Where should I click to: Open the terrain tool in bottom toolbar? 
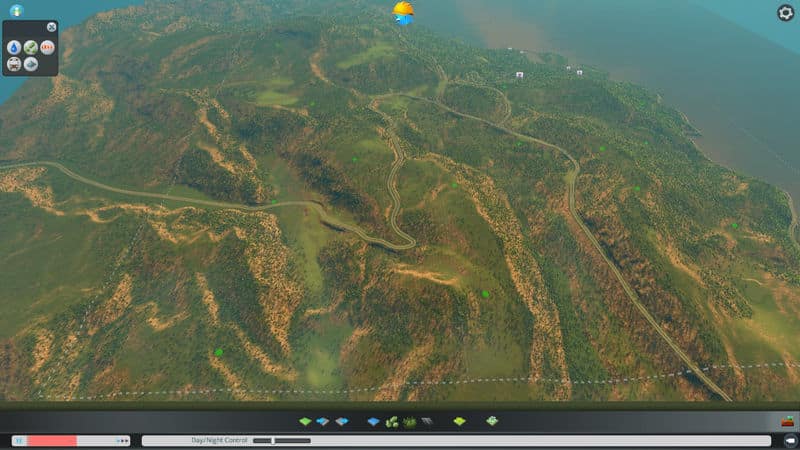[x=307, y=422]
